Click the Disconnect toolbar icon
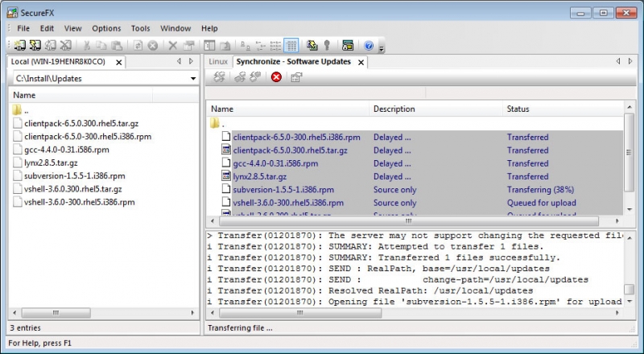 [66, 45]
